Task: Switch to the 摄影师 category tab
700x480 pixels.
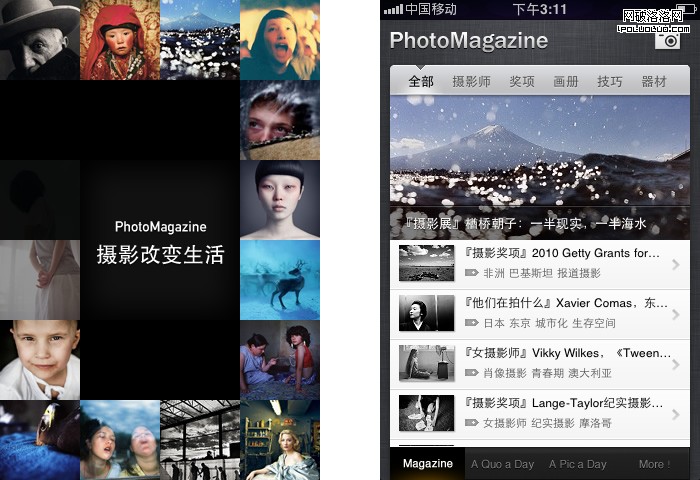Action: click(471, 82)
